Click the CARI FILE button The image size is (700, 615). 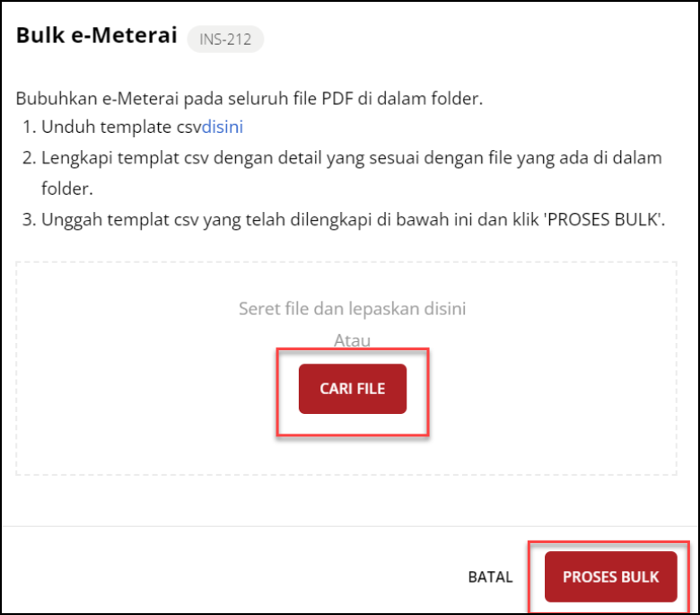click(x=352, y=389)
